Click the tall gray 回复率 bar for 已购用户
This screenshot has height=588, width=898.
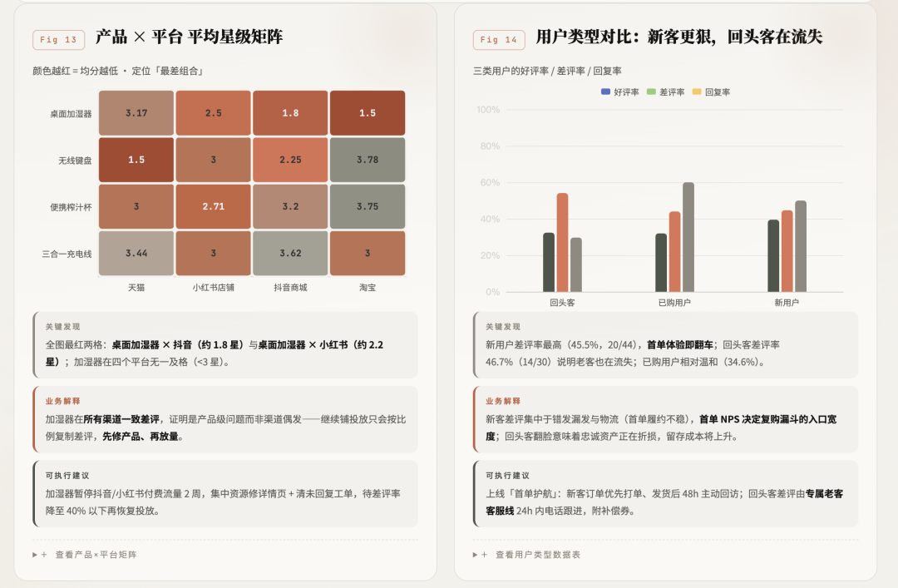tap(688, 237)
